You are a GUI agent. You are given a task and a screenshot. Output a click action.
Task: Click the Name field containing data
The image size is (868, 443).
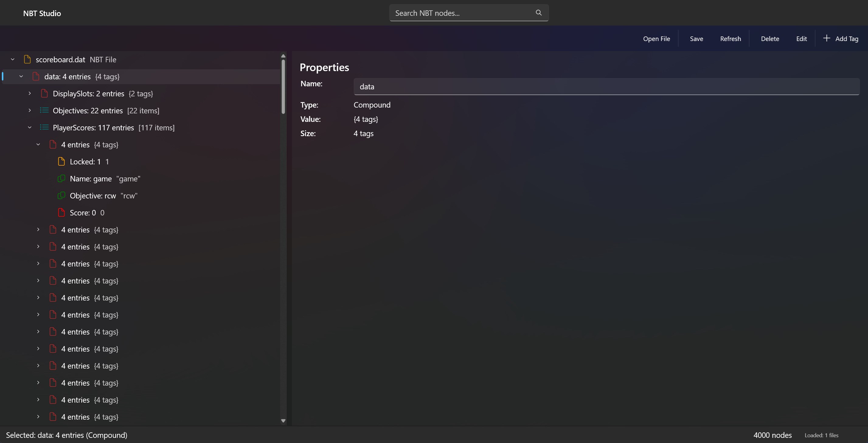(x=606, y=87)
